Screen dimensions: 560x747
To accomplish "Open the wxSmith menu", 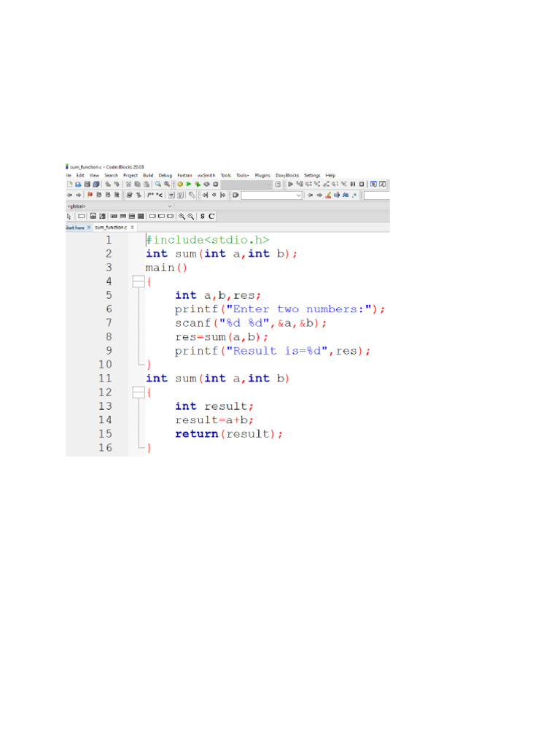I will (206, 175).
